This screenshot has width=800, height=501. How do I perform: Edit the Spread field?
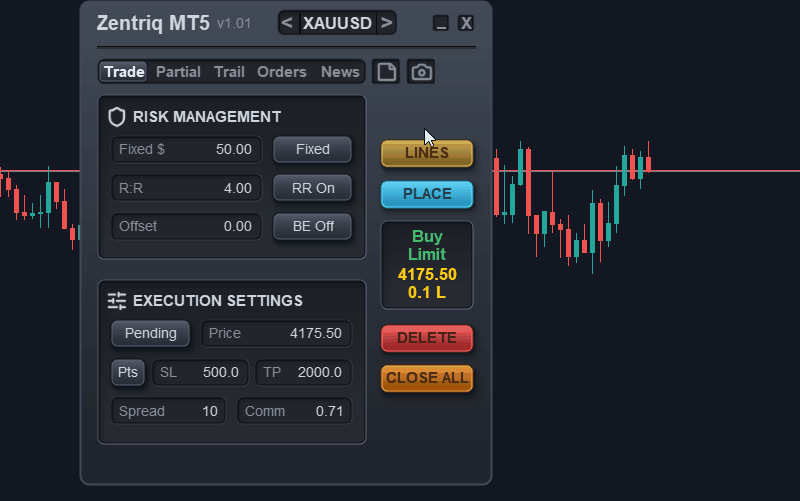[168, 411]
